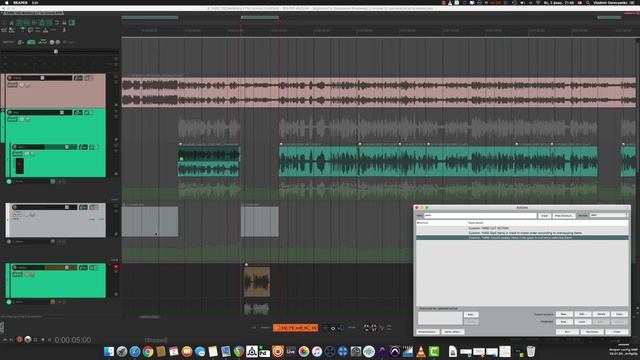This screenshot has height=360, width=640.
Task: Focus the Filter field in Actions window
Action: 480,215
